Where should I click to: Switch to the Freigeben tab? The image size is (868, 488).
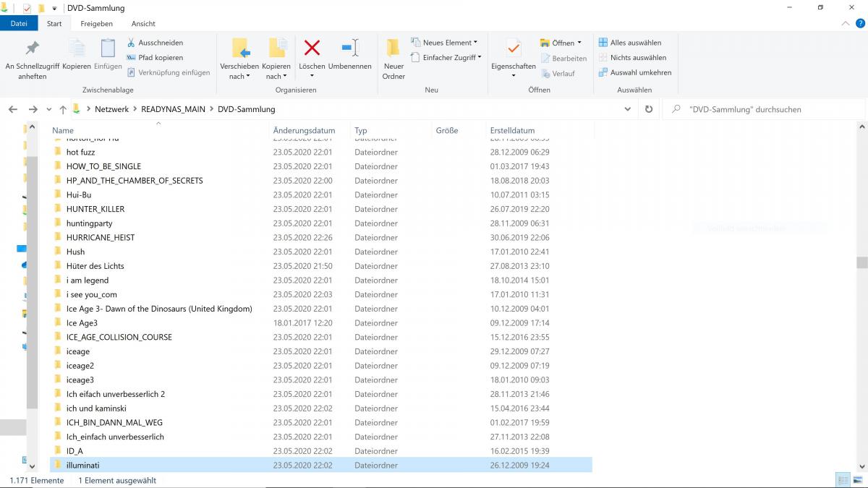96,23
